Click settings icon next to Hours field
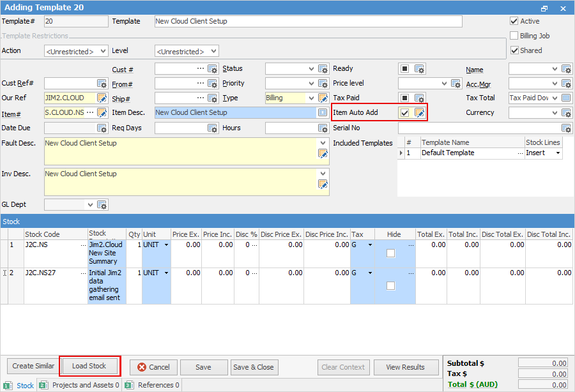575x392 pixels. (x=323, y=128)
